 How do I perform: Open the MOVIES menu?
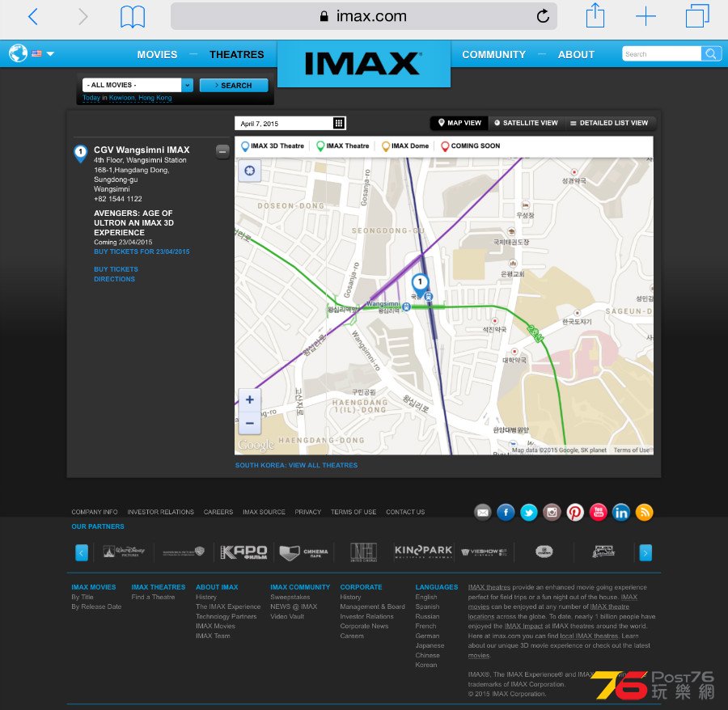click(157, 55)
